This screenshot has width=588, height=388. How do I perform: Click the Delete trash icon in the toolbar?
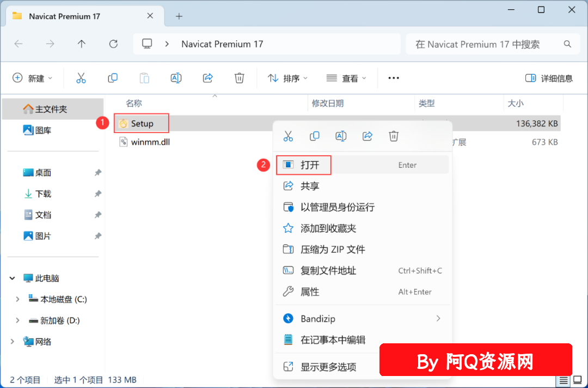coord(239,78)
